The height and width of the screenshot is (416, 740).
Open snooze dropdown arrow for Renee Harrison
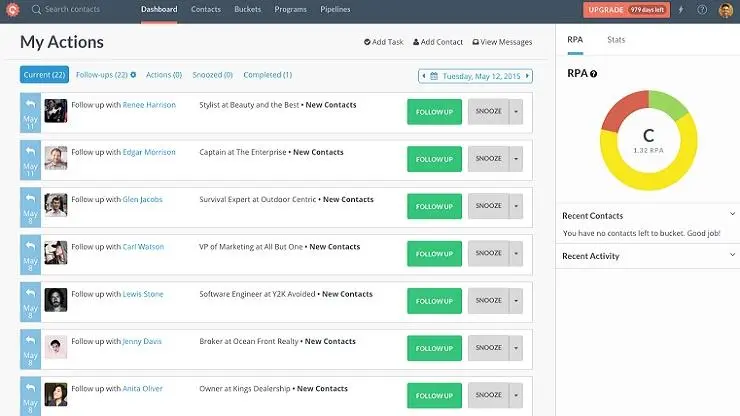(516, 111)
